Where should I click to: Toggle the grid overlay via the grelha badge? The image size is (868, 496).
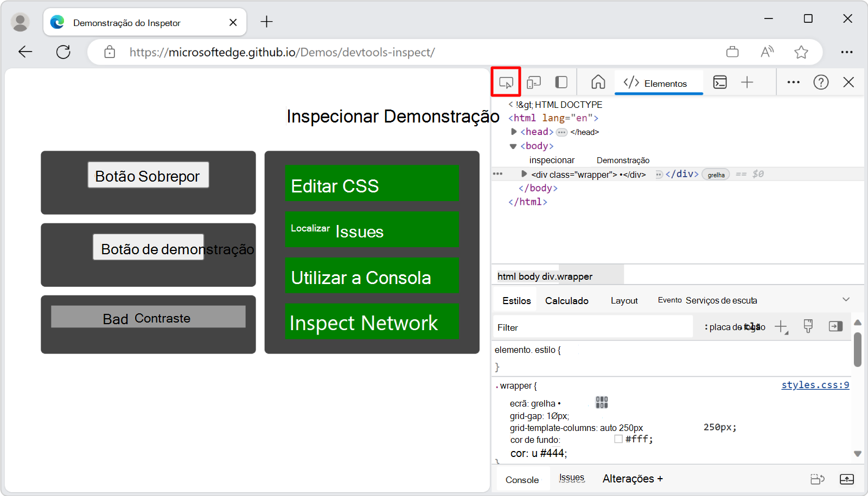coord(716,174)
